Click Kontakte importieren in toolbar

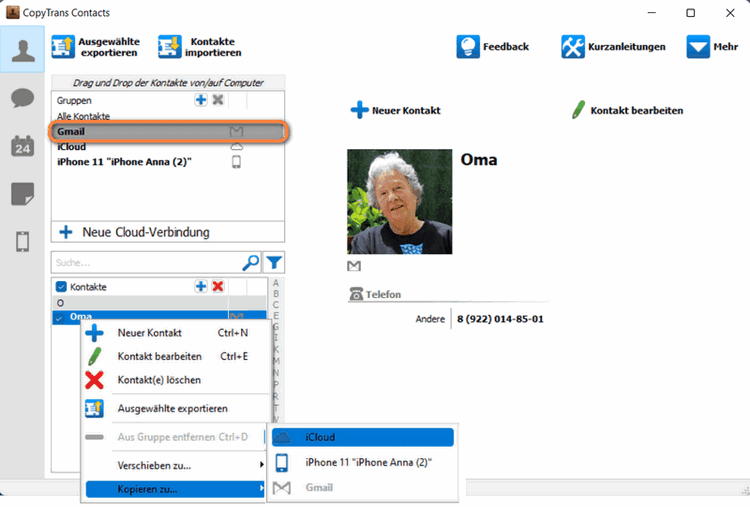pos(200,47)
